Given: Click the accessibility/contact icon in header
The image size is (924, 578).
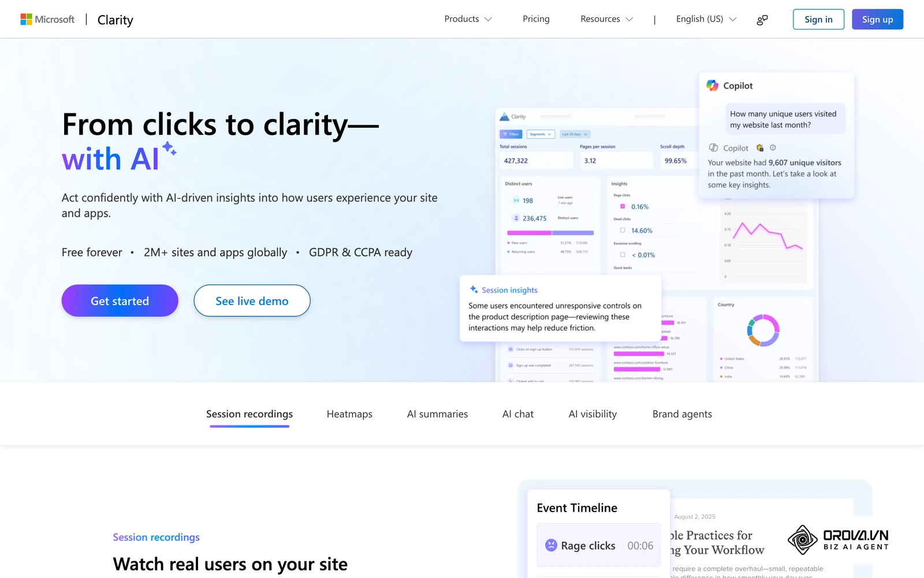Looking at the screenshot, I should pyautogui.click(x=762, y=20).
